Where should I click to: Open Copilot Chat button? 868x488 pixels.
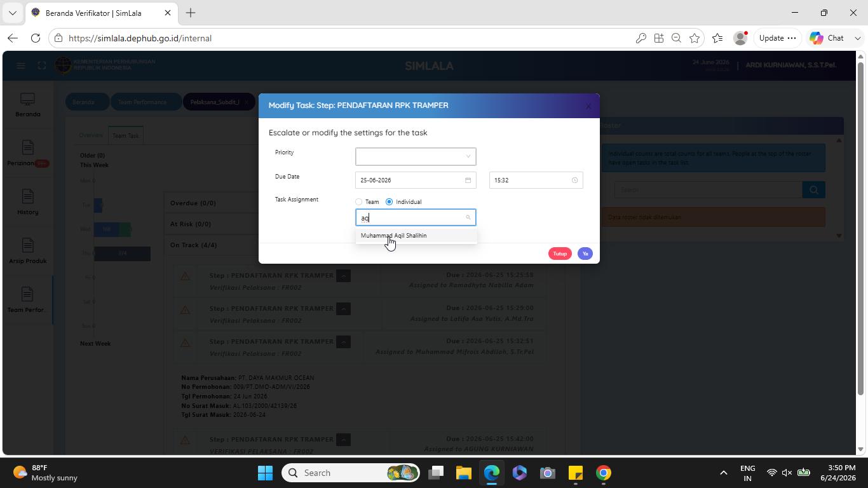(827, 38)
